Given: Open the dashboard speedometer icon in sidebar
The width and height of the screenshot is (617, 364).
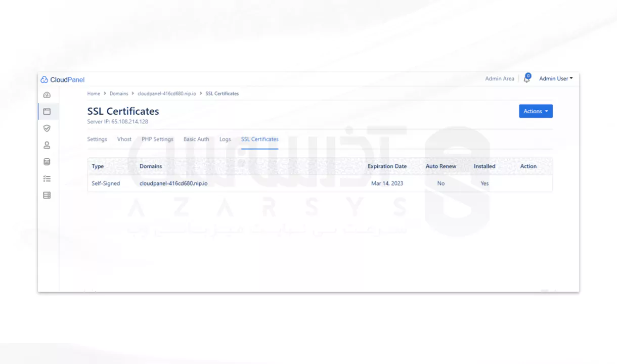Looking at the screenshot, I should pyautogui.click(x=47, y=95).
